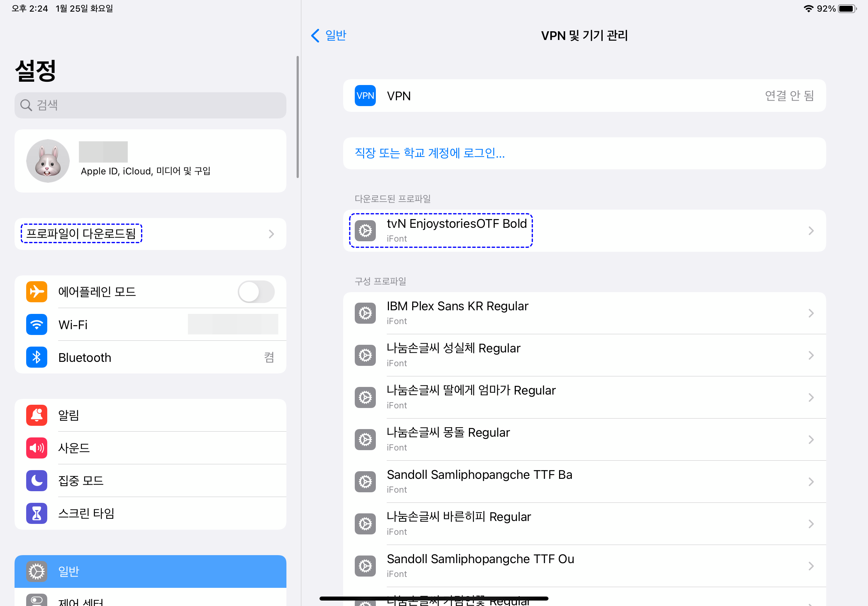
Task: Open chevron for IBM Plex Sans KR Regular
Action: point(811,313)
